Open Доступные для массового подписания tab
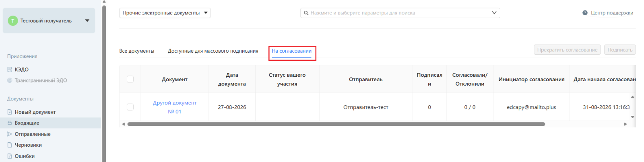 pyautogui.click(x=213, y=51)
